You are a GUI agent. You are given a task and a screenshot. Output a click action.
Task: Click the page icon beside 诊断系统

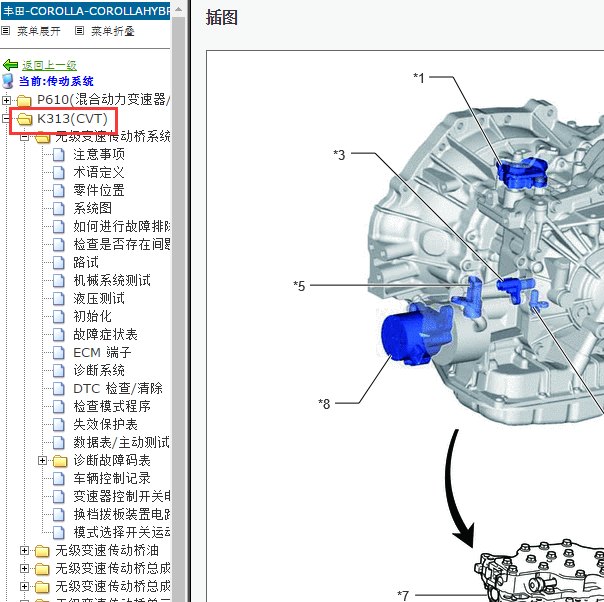coord(58,371)
